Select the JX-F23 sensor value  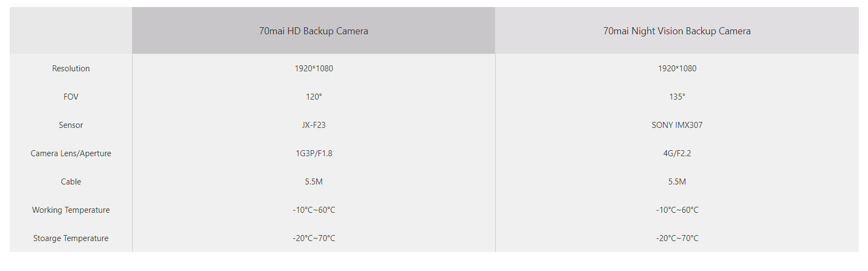[314, 125]
